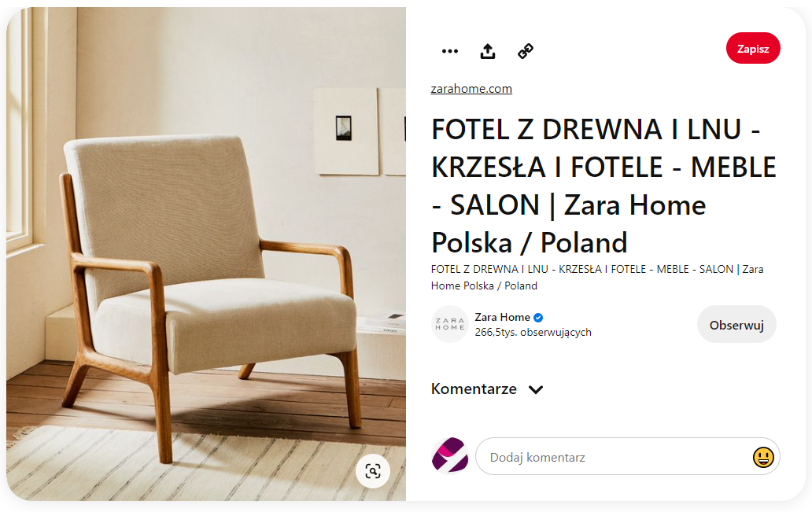Open the three-dots more options menu
Screen dimensions: 812x512
click(x=449, y=51)
